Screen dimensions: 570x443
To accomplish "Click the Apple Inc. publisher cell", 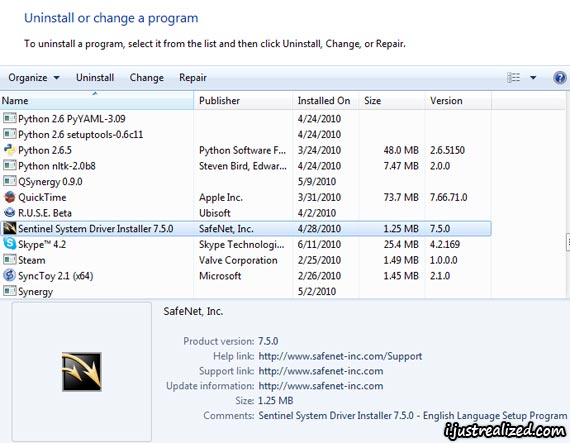I will point(221,197).
